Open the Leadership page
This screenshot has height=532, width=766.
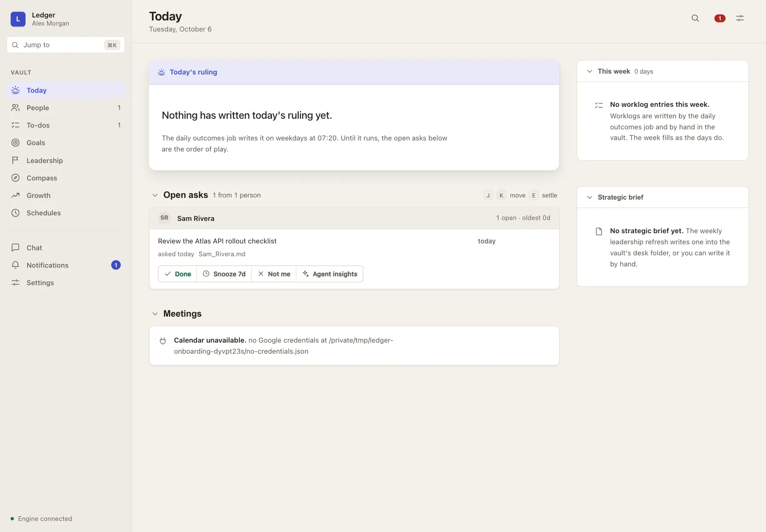[x=66, y=160]
